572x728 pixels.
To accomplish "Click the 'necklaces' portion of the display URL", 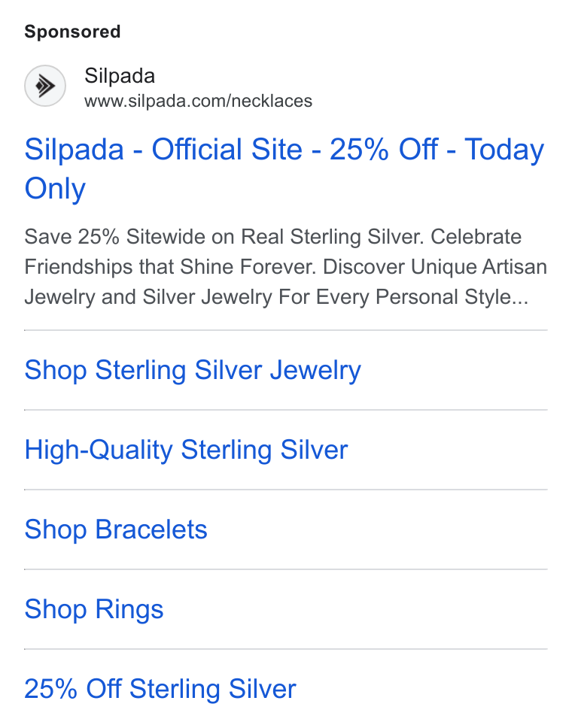I will click(272, 101).
